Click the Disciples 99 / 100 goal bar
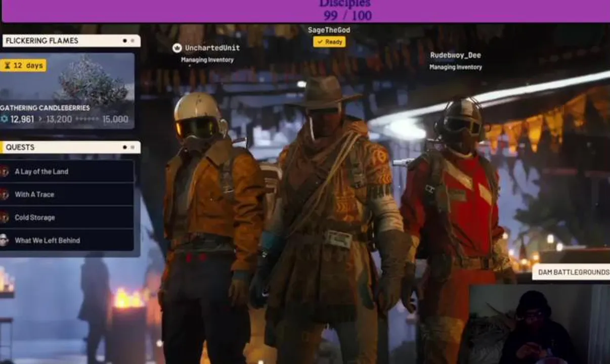This screenshot has width=610, height=364. point(306,11)
